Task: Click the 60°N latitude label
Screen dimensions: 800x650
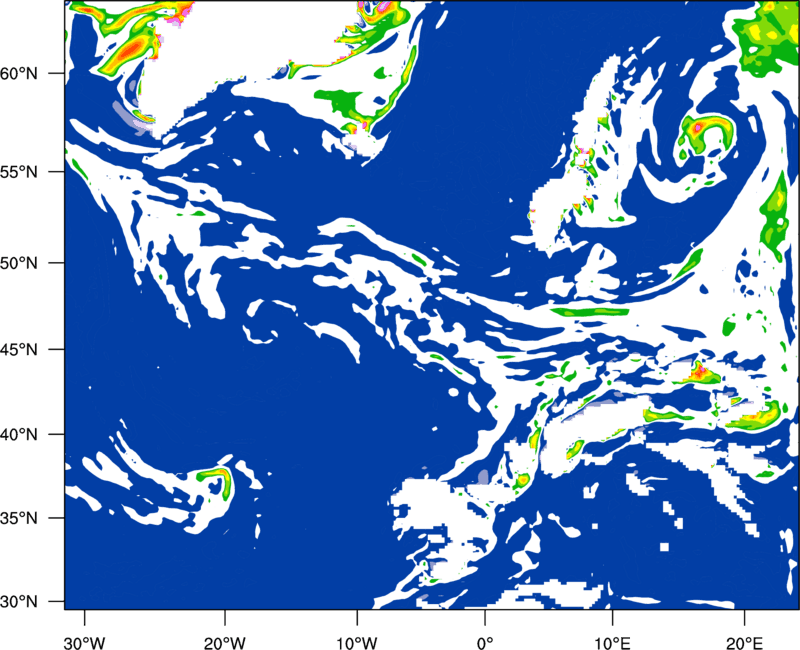Action: point(19,73)
